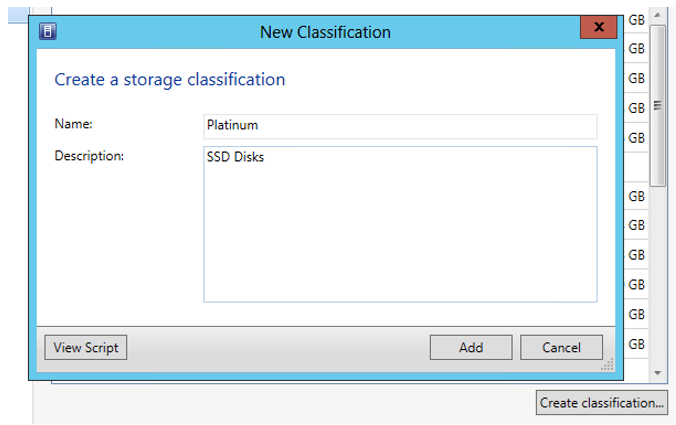
Task: Click the scrollbar down arrow
Action: click(x=658, y=372)
